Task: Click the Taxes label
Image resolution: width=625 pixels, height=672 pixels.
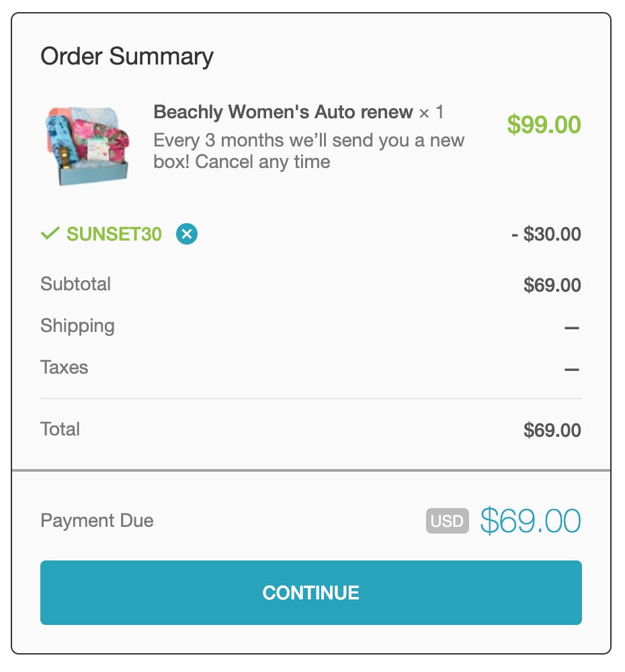Action: coord(65,368)
